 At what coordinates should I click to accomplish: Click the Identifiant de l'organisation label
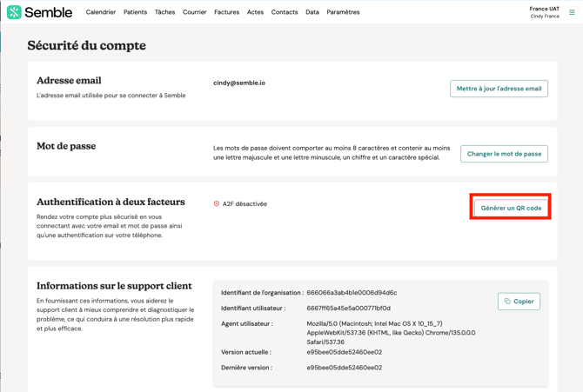pos(262,293)
